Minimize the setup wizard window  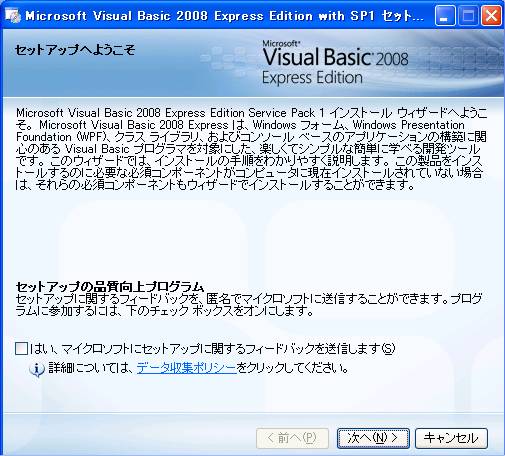(445, 16)
